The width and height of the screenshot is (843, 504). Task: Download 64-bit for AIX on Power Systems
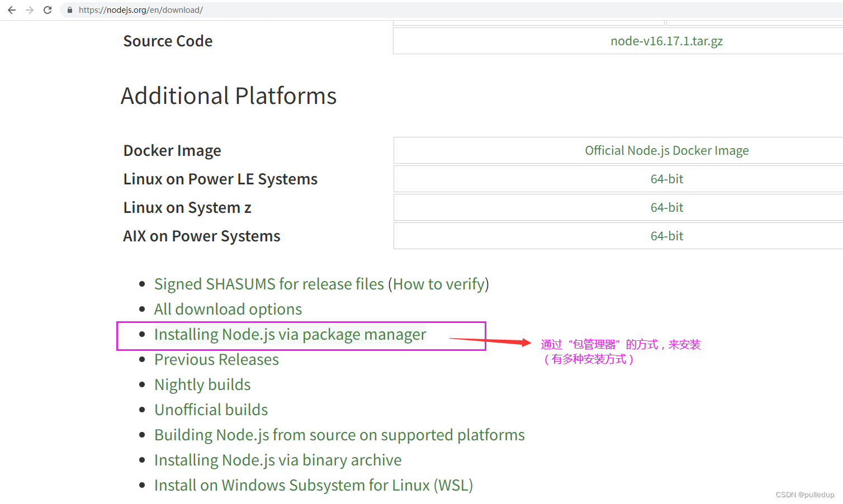tap(667, 236)
